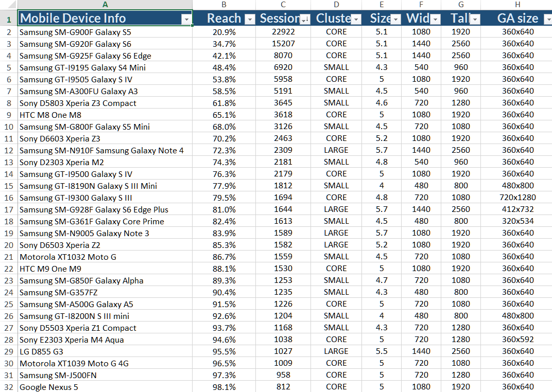Select column B header
Screen dimensions: 552x392
(x=224, y=5)
